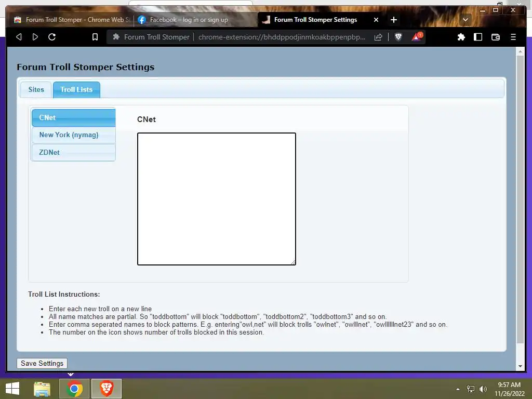Open the network status tray icon
This screenshot has width=532, height=399.
point(471,389)
